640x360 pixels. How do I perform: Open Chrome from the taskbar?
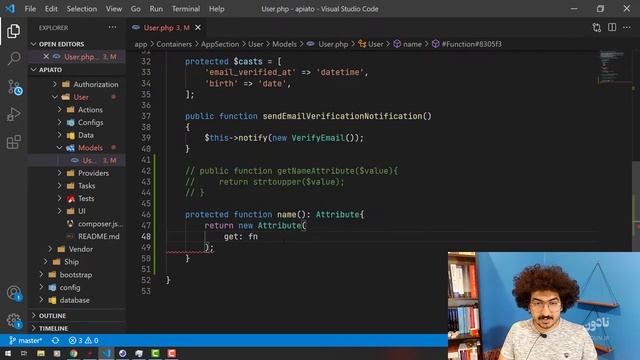pos(73,353)
